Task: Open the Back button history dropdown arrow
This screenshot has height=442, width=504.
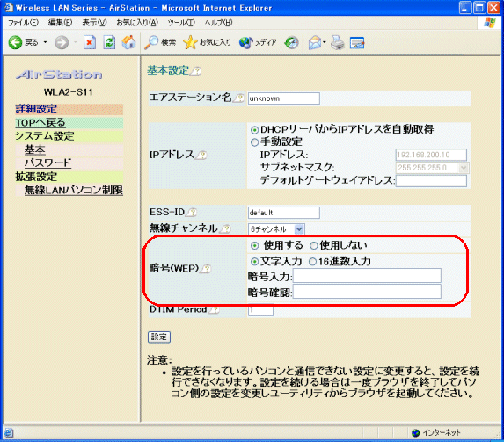Action: pyautogui.click(x=46, y=42)
